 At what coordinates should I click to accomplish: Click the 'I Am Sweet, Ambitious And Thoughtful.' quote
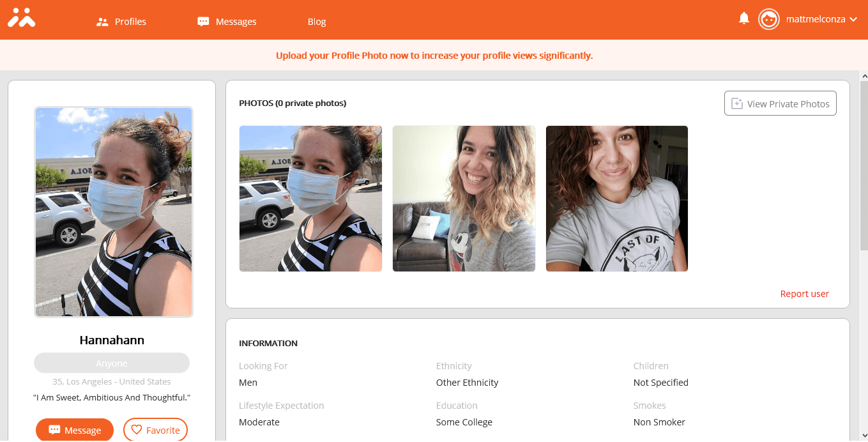tap(112, 397)
